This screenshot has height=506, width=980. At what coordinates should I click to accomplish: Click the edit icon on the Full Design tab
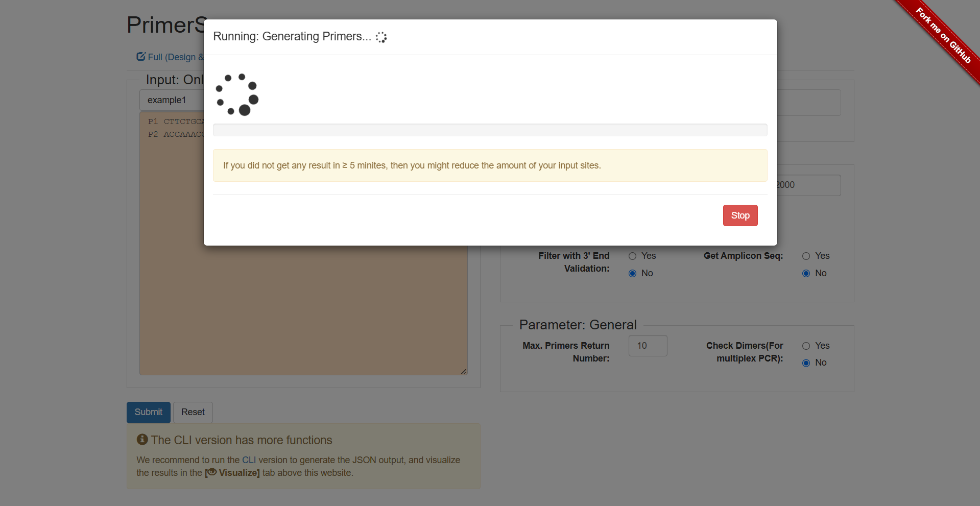tap(140, 57)
